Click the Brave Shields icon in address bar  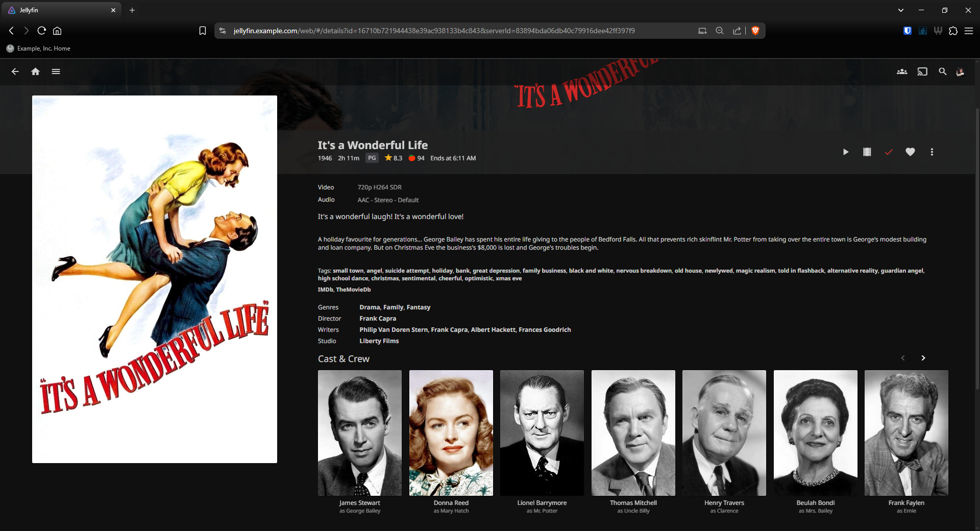[755, 31]
